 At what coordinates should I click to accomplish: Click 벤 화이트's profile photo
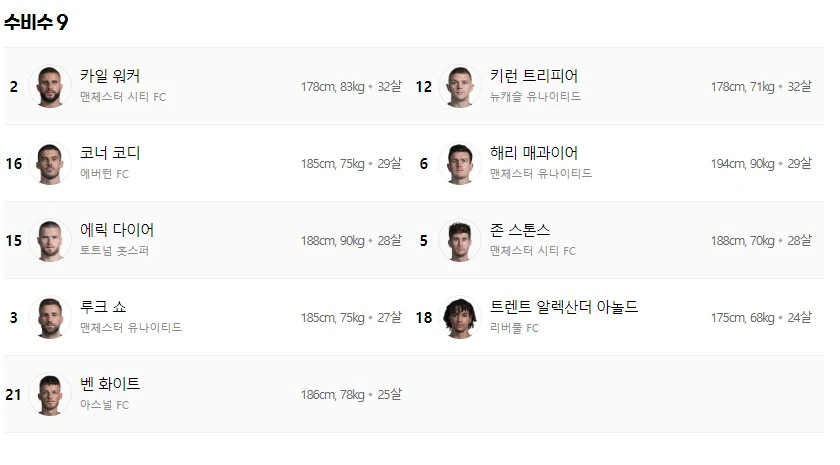pos(49,394)
